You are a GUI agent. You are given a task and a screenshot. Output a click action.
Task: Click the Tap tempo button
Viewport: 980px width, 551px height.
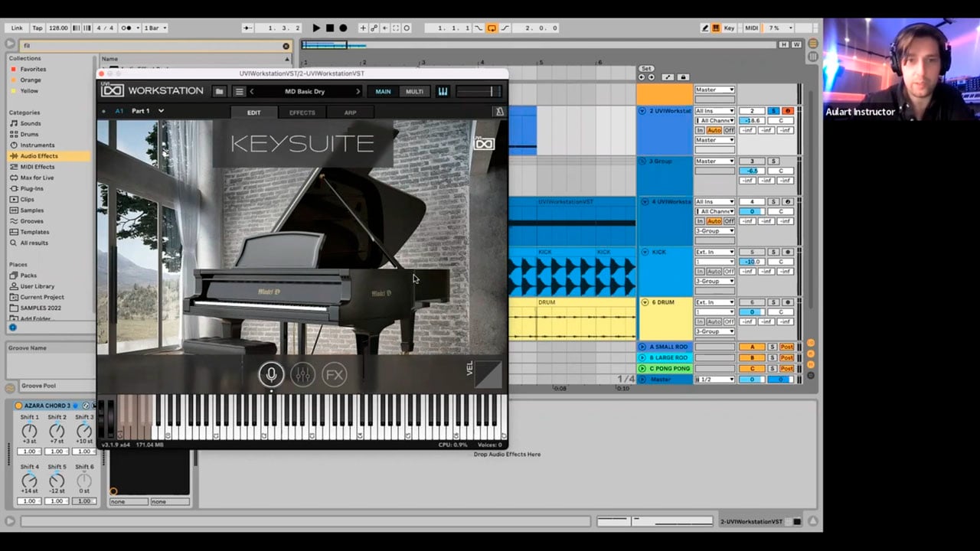pyautogui.click(x=38, y=28)
